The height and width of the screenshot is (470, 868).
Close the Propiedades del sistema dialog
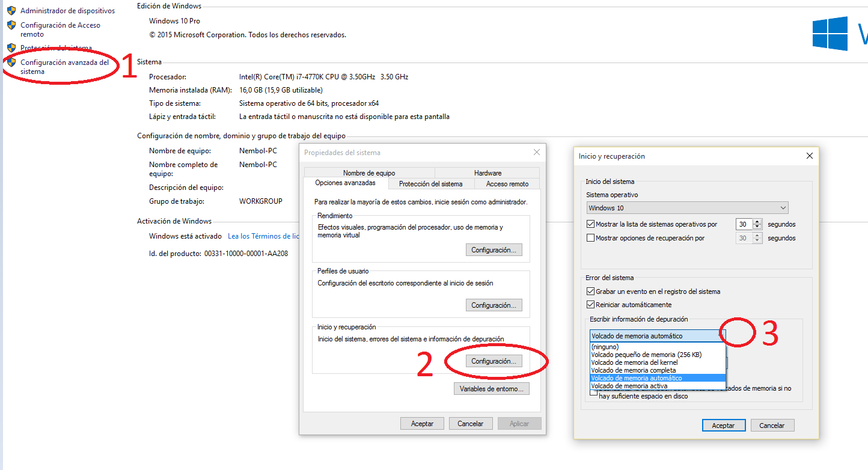(536, 153)
